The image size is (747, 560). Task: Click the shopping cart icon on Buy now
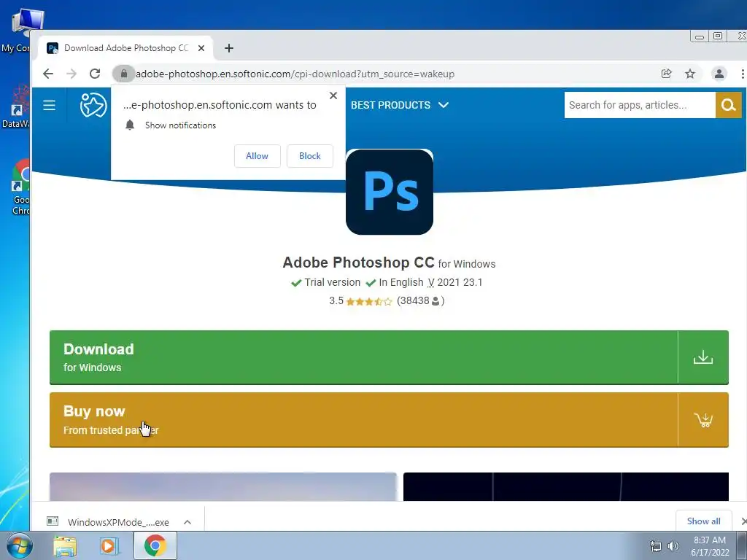(x=703, y=419)
